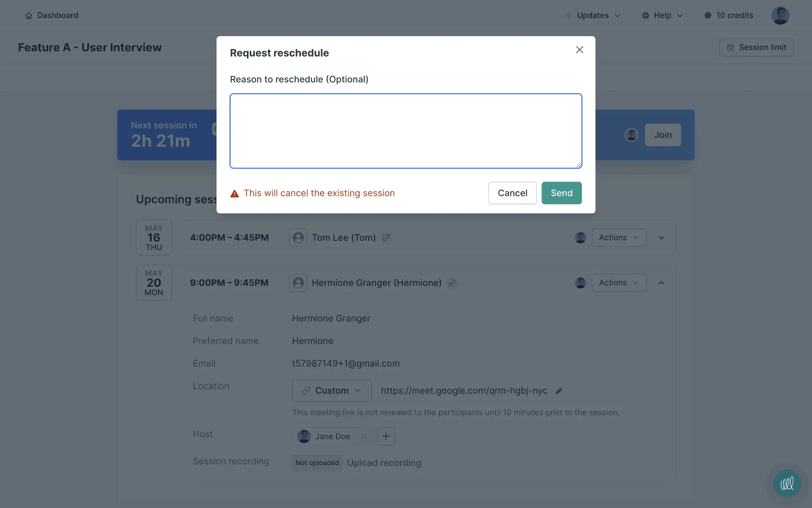812x508 pixels.
Task: Click the reason to reschedule text area
Action: click(x=406, y=131)
